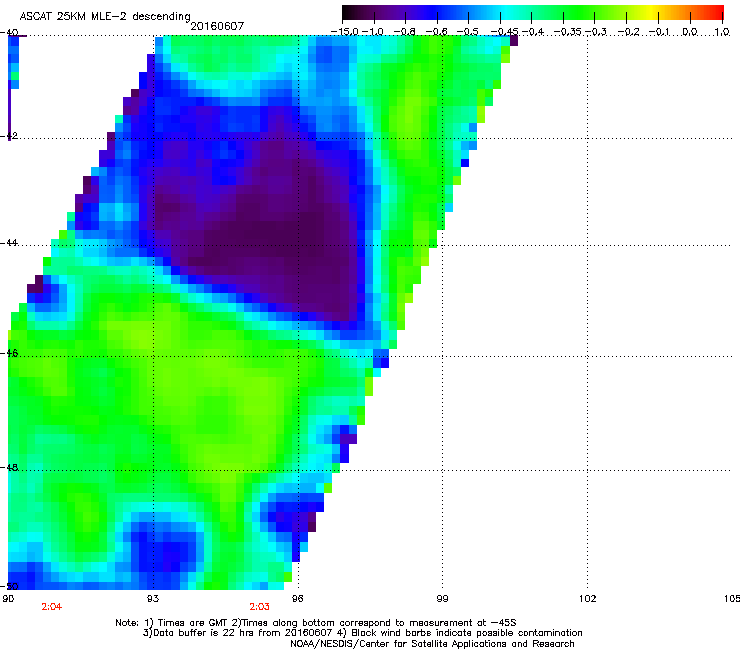Click the MLE color scale bar
Viewport: 740px width, 650px height.
(x=533, y=13)
